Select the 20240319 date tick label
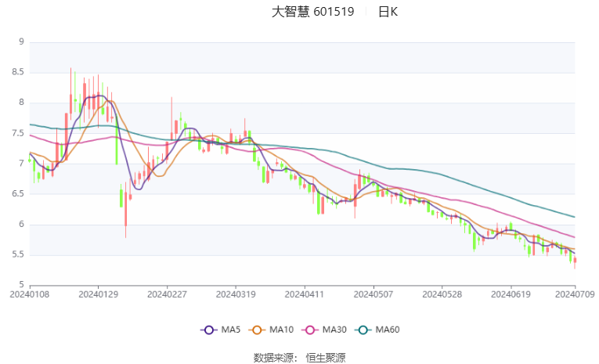Image resolution: width=599 pixels, height=364 pixels. [236, 294]
